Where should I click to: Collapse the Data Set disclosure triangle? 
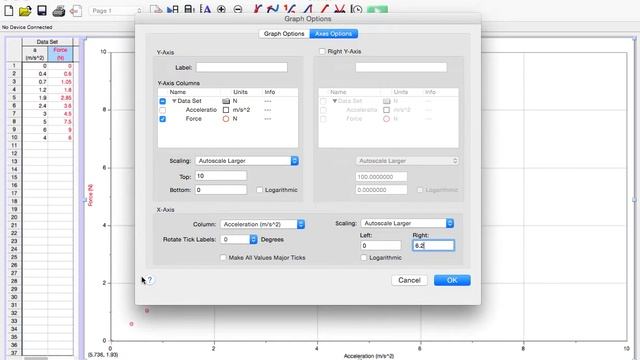click(x=174, y=101)
